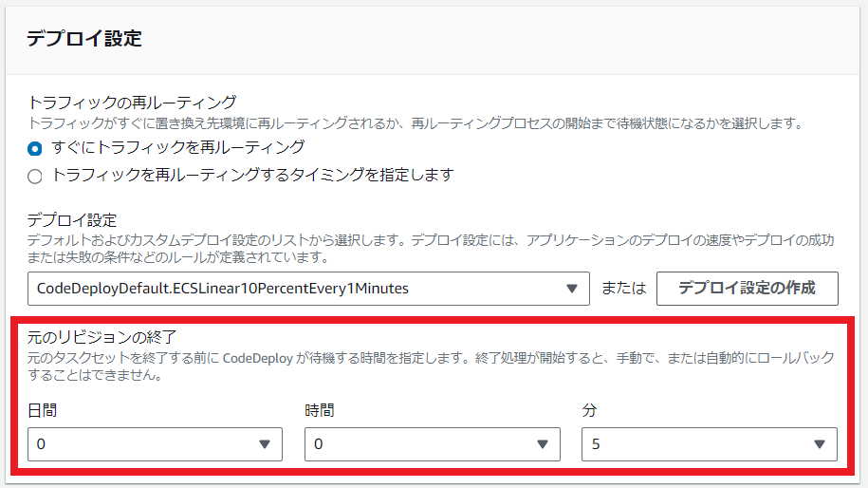Click the arrow icon in 分 dropdown
This screenshot has height=488, width=868.
click(x=820, y=444)
